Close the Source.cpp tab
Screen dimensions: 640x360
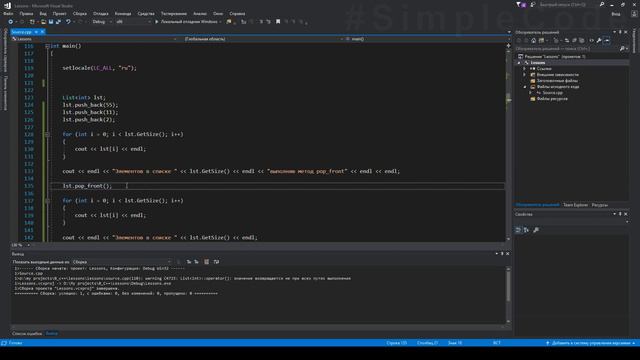click(x=42, y=32)
